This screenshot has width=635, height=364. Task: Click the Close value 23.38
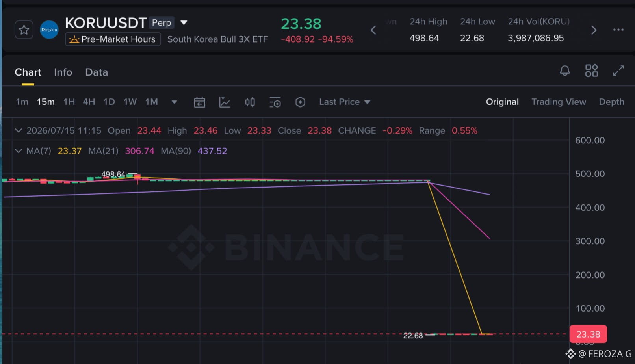(319, 131)
